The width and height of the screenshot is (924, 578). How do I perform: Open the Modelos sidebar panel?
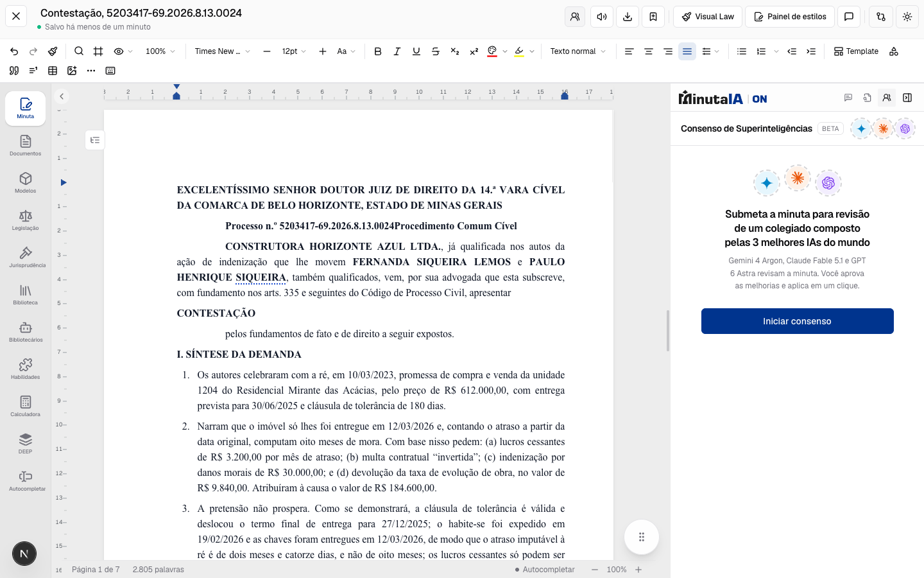tap(26, 182)
